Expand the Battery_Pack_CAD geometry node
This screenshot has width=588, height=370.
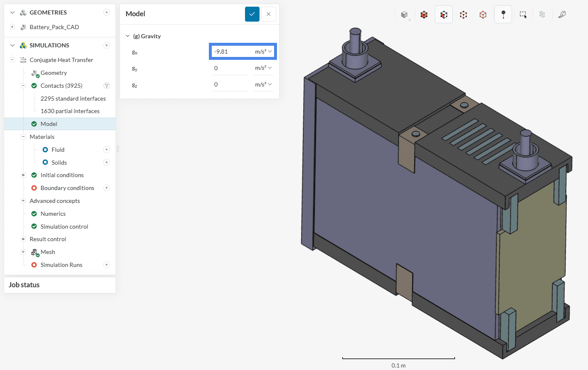pos(12,27)
